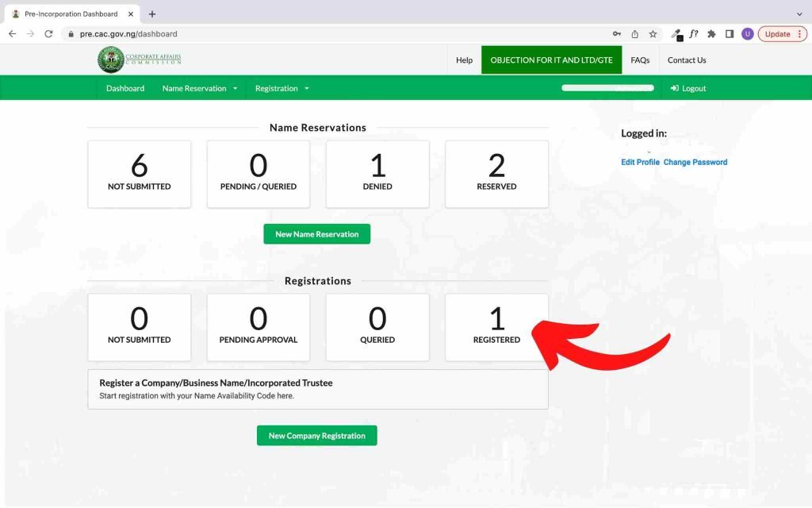
Task: Open a new browser tab
Action: [152, 14]
